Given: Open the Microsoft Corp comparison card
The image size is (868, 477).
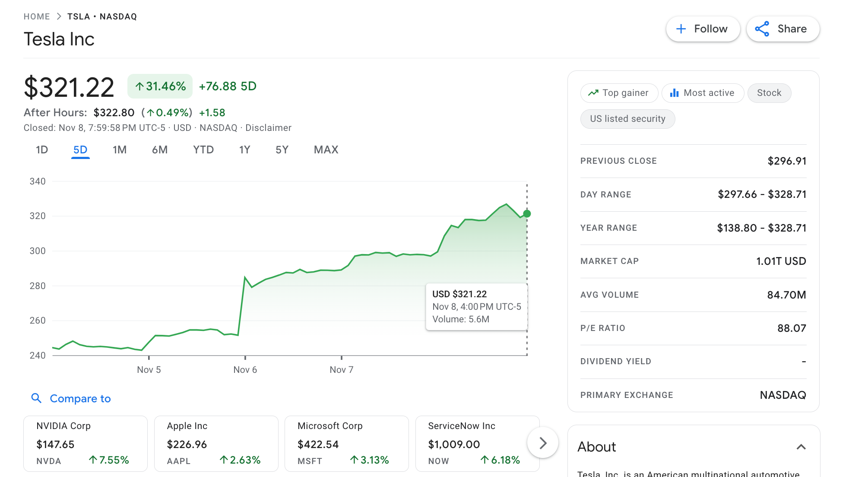Looking at the screenshot, I should pos(347,443).
